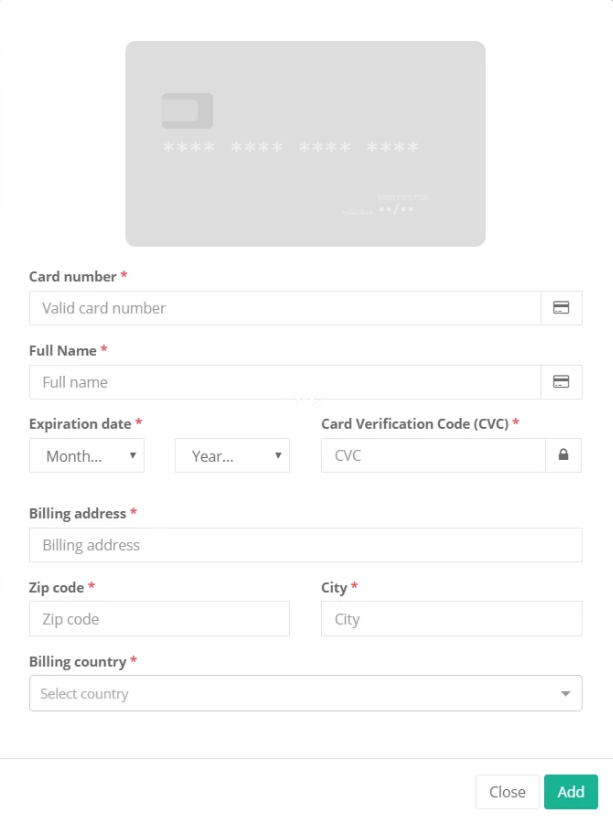
Task: Open the Month dropdown for expiration date
Action: [87, 456]
